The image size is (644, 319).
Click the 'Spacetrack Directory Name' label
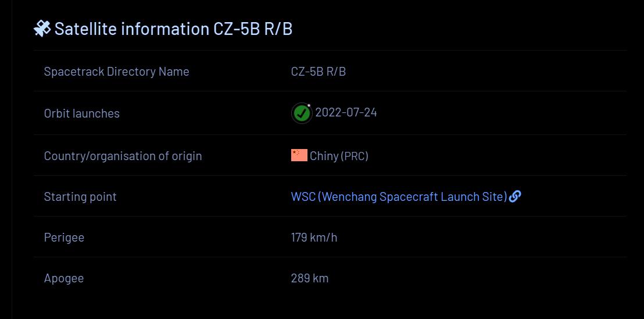[116, 72]
